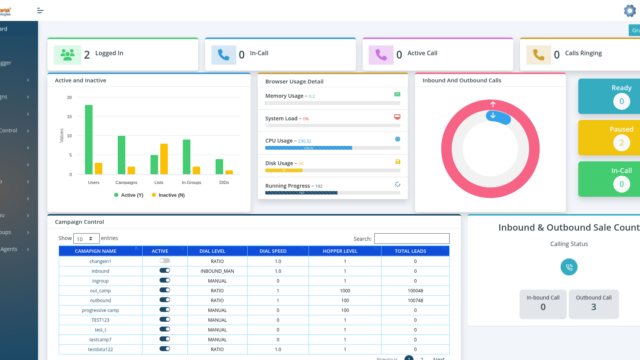Disable the TEST123 campaign switch

pos(164,319)
